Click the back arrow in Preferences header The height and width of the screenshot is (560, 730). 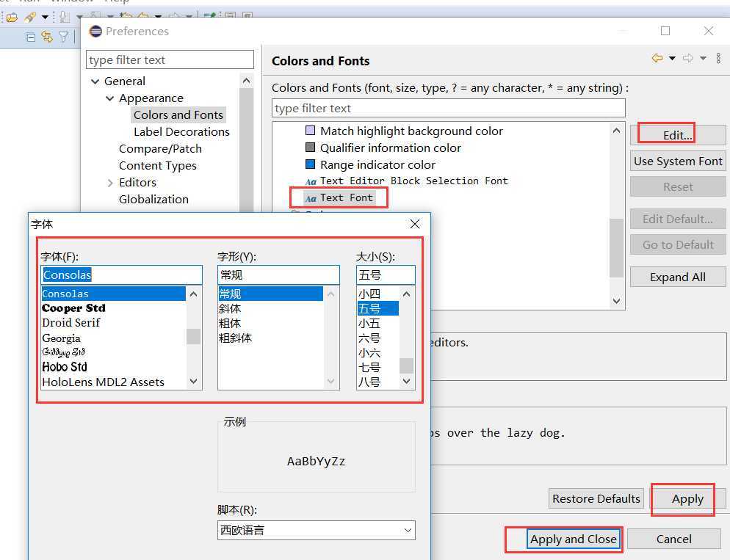(x=657, y=58)
